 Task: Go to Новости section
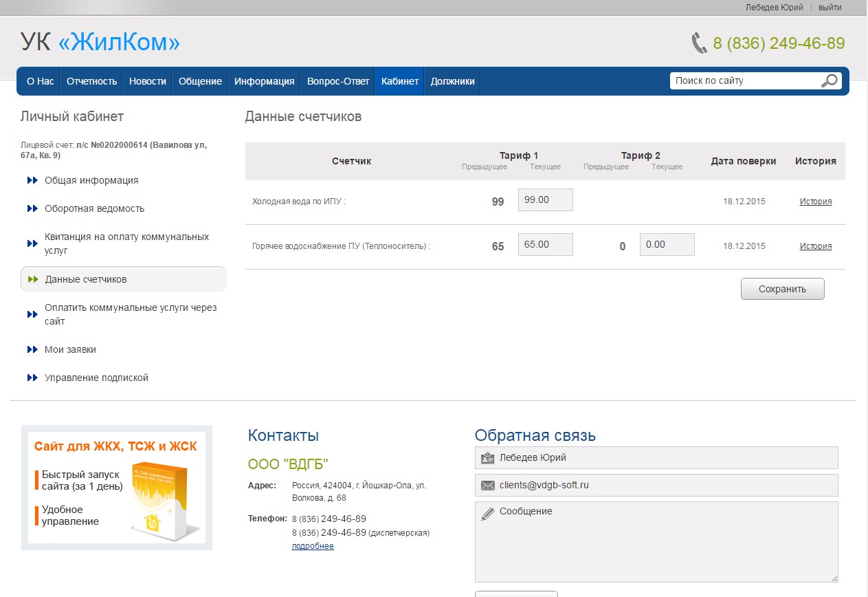click(148, 81)
